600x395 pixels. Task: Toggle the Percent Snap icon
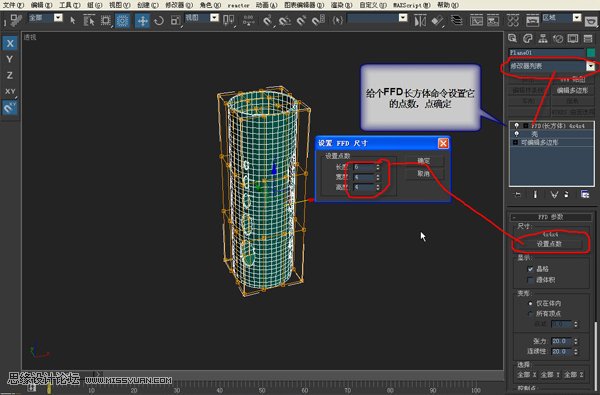(x=301, y=20)
